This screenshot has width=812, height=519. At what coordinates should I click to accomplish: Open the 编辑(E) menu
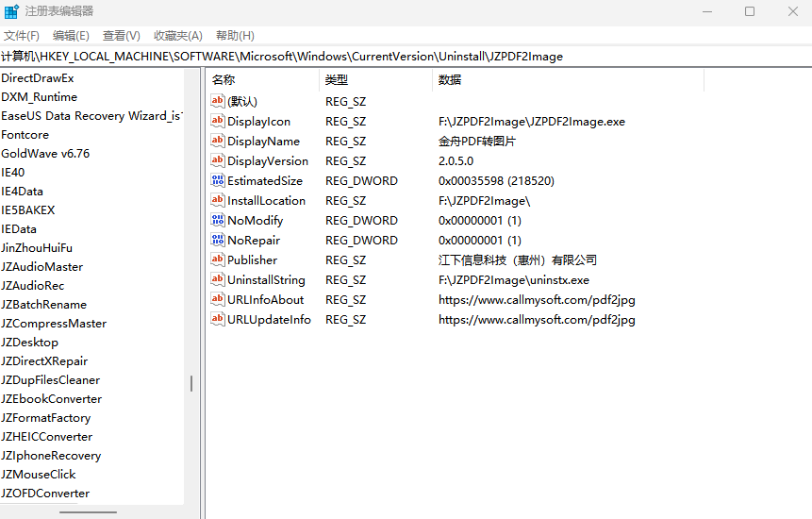point(71,36)
